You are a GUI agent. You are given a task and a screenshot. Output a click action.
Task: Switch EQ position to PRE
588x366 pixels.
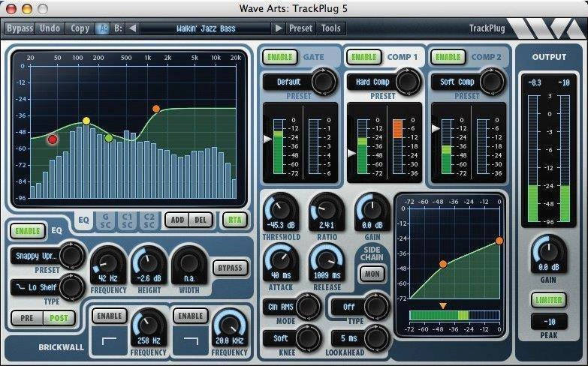pos(27,318)
